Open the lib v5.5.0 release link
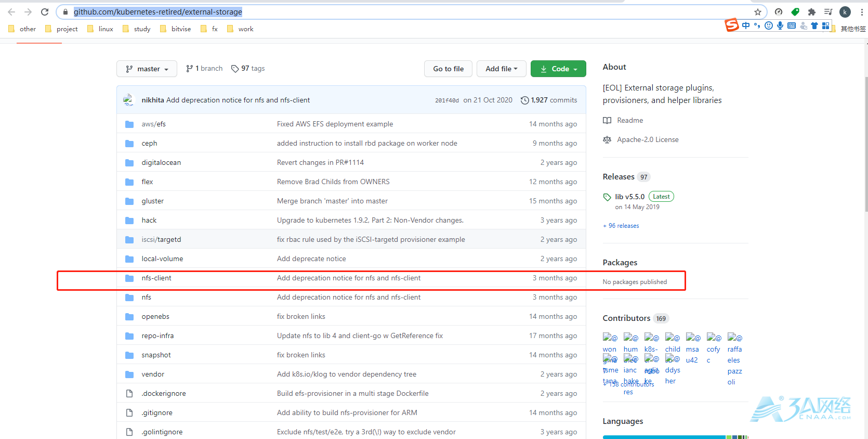Image resolution: width=868 pixels, height=439 pixels. (x=629, y=197)
